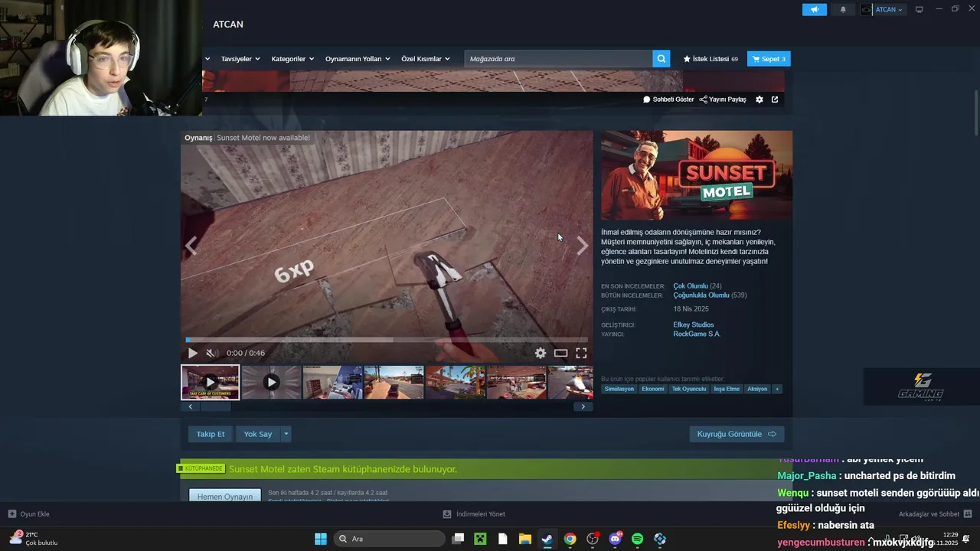The height and width of the screenshot is (551, 980).
Task: Click the Steam taskbar icon
Action: (x=547, y=539)
